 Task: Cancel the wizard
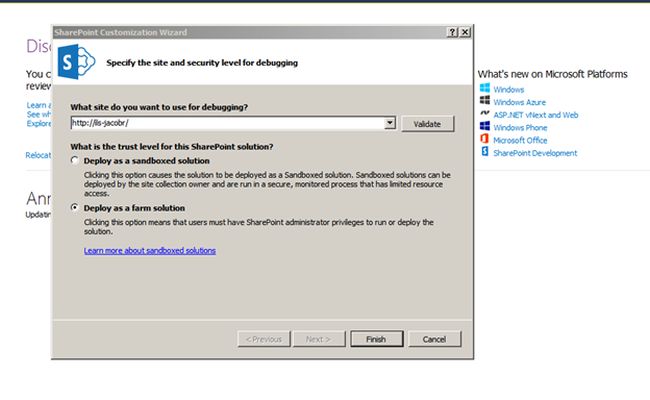pos(434,339)
